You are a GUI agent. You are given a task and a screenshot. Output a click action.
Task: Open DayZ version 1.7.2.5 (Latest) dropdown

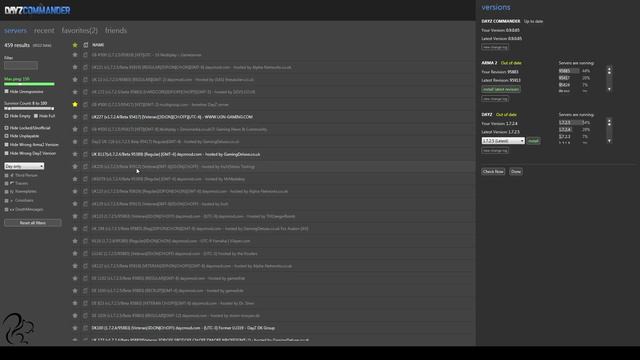tap(503, 141)
